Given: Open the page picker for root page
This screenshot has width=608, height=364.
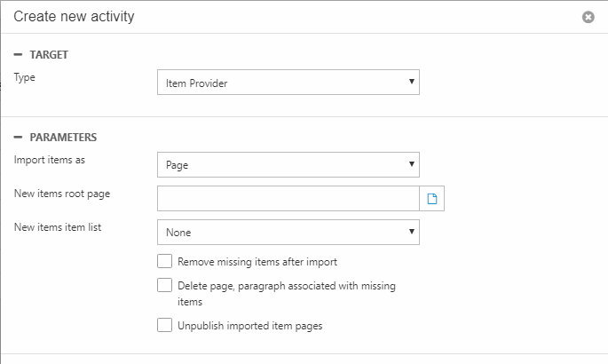Looking at the screenshot, I should pos(432,199).
